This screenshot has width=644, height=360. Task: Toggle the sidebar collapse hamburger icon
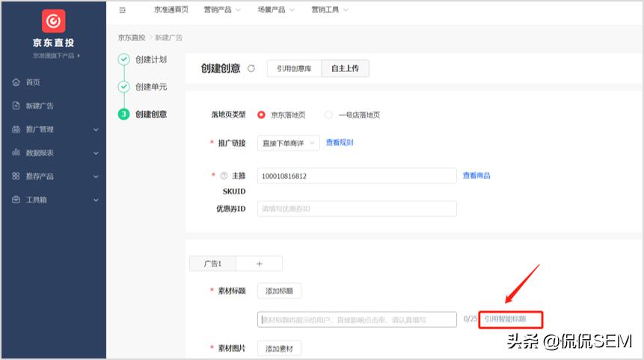click(123, 10)
